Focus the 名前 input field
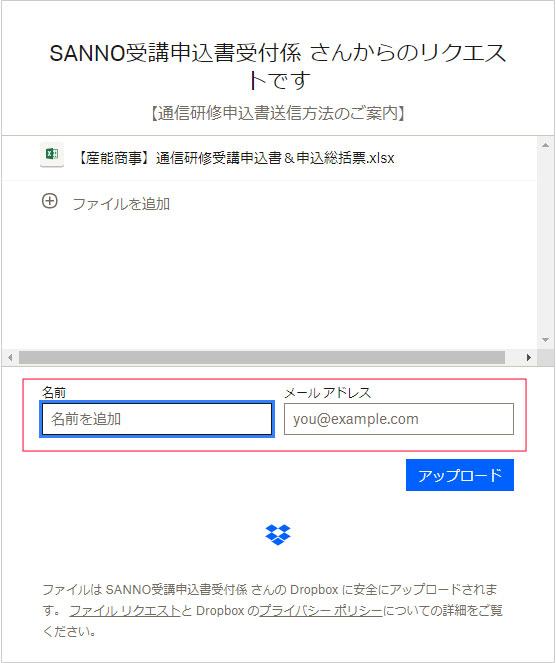 [157, 419]
